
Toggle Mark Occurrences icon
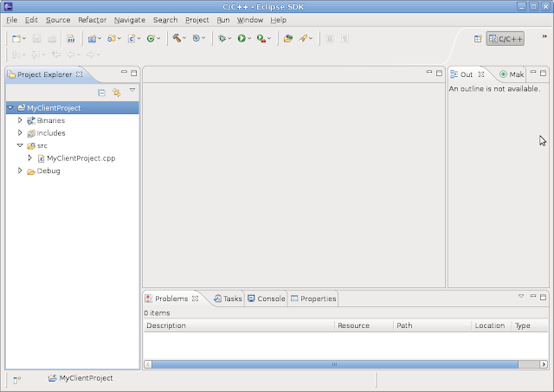coord(330,38)
